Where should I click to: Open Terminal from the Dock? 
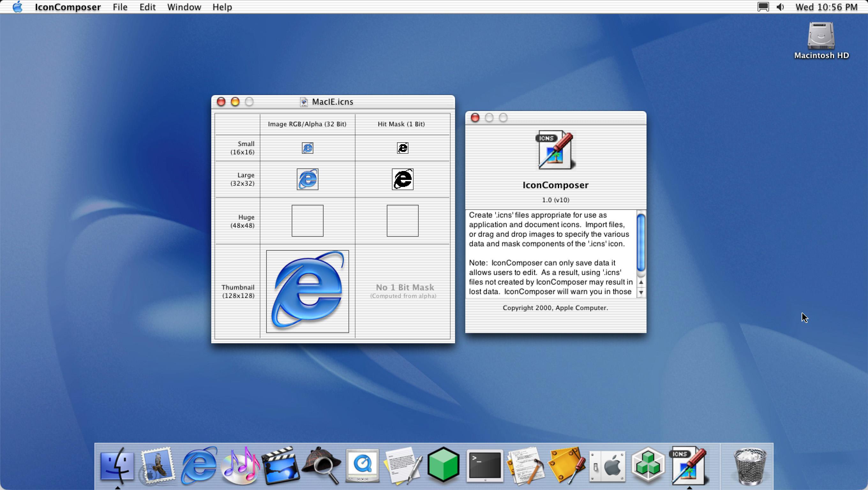pyautogui.click(x=484, y=466)
